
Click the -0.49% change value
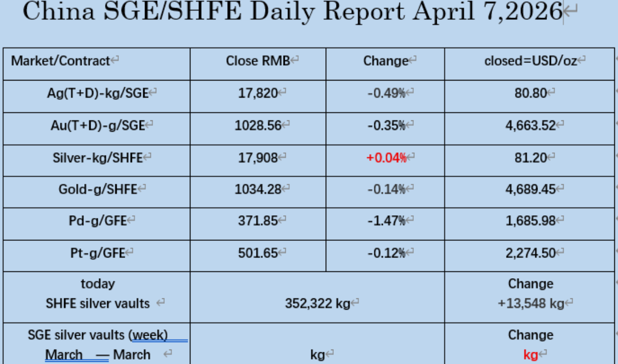(x=386, y=93)
